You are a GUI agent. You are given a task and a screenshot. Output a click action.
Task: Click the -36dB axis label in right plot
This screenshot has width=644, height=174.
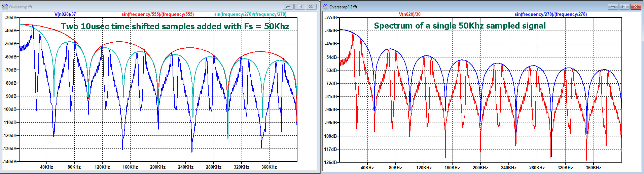pos(331,31)
